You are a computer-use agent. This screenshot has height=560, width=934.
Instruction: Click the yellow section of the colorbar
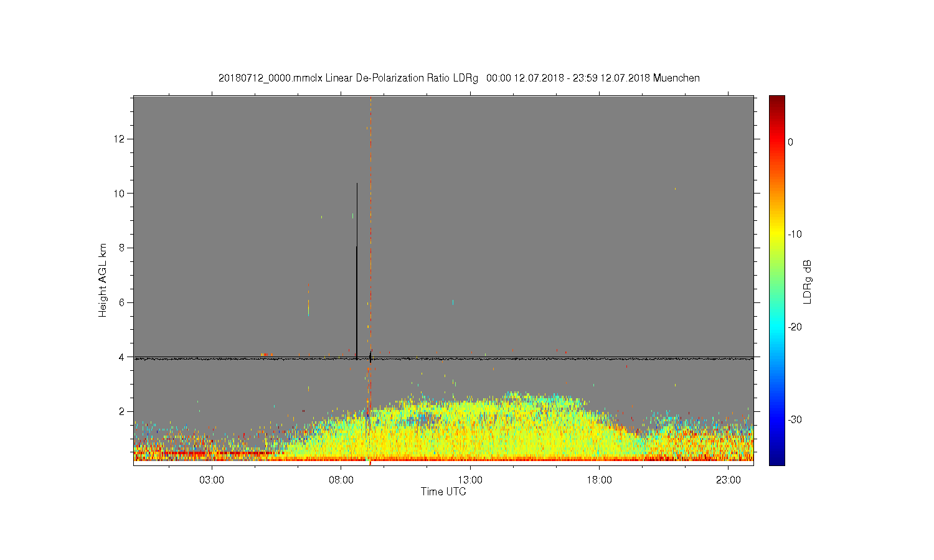click(776, 234)
